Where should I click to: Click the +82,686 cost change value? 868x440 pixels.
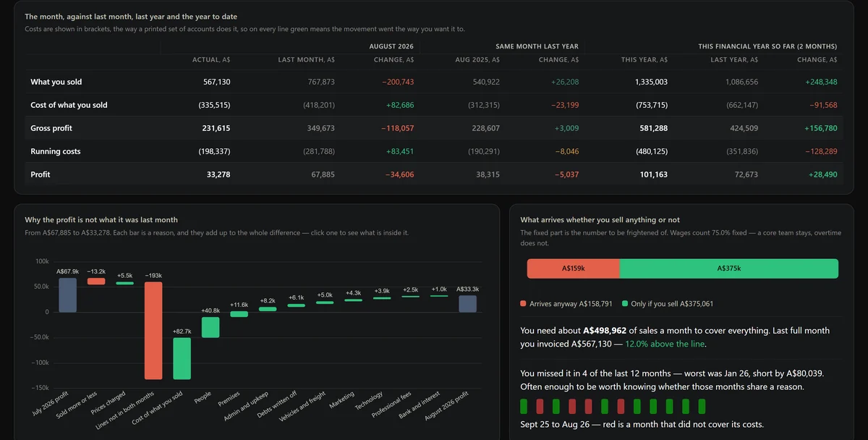tap(400, 105)
